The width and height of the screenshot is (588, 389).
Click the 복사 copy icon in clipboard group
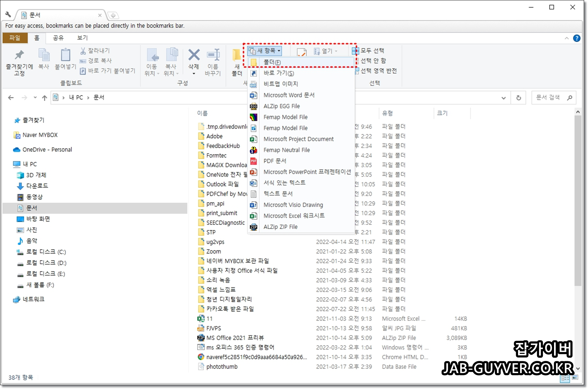44,55
